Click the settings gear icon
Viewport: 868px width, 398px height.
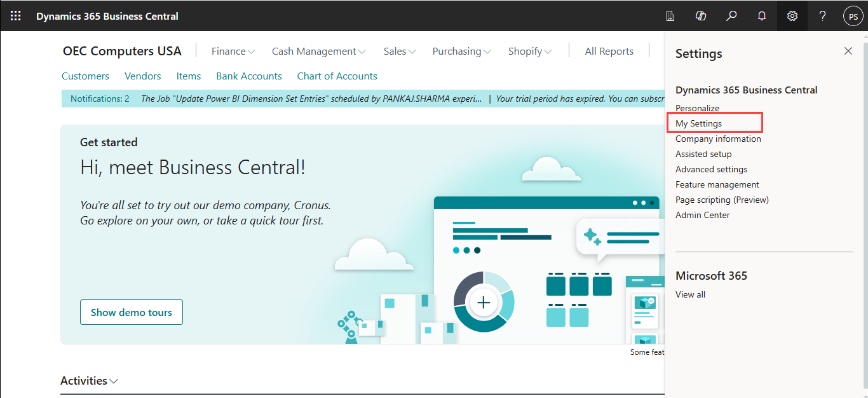click(x=792, y=16)
